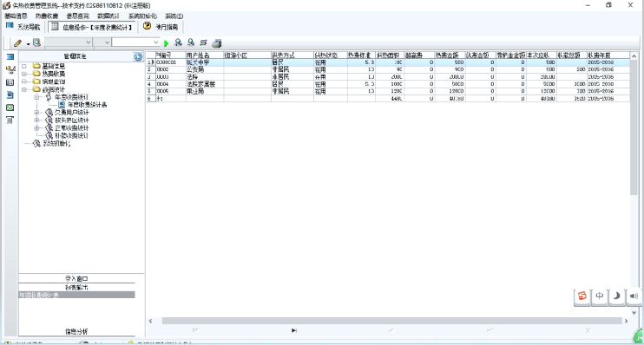This screenshot has height=345, width=644.
Task: Expand the 欠费用户统计 tree node
Action: 36,113
